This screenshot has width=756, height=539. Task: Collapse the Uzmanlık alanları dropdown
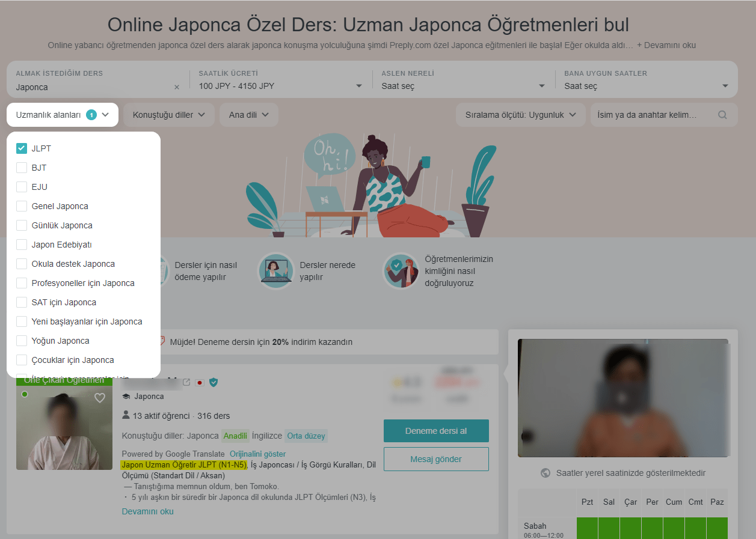click(63, 115)
